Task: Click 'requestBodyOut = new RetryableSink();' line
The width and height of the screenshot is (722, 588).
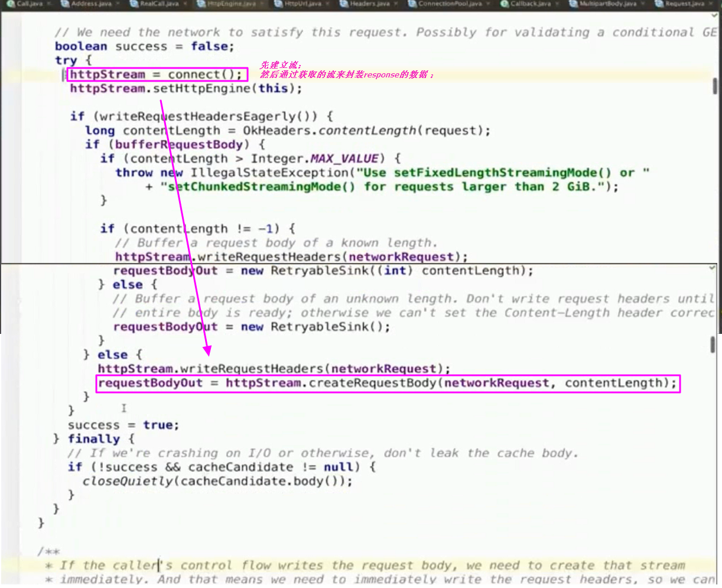Action: pyautogui.click(x=252, y=327)
